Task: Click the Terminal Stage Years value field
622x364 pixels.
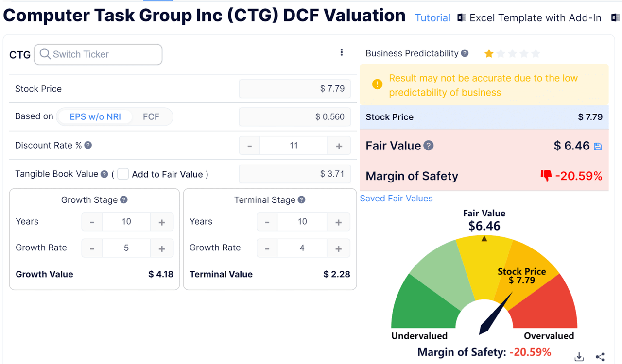Action: 302,222
